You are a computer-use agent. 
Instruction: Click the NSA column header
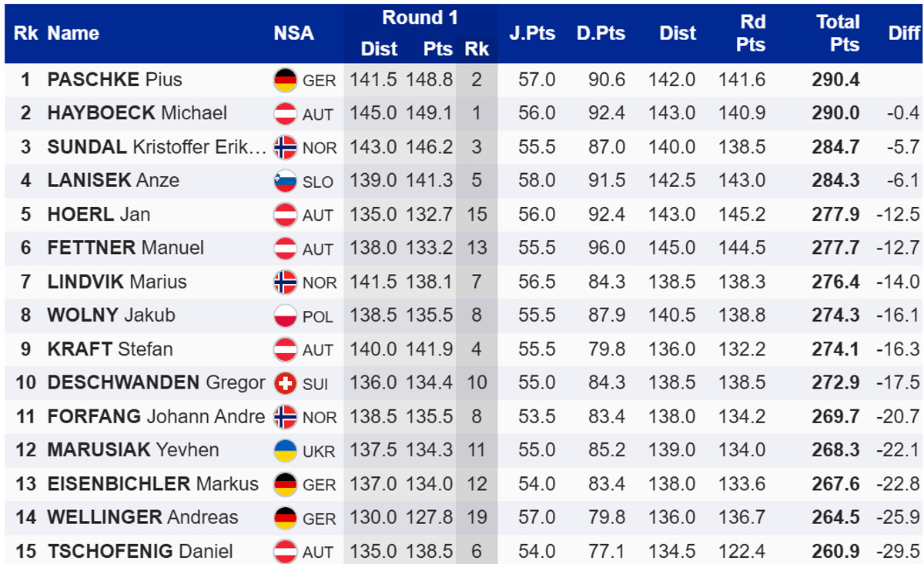(x=294, y=33)
